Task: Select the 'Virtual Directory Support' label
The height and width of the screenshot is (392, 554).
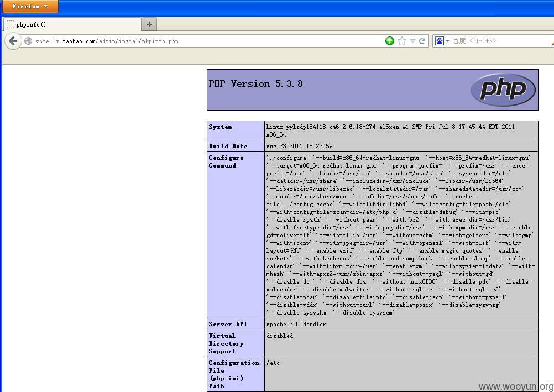Action: pyautogui.click(x=226, y=343)
